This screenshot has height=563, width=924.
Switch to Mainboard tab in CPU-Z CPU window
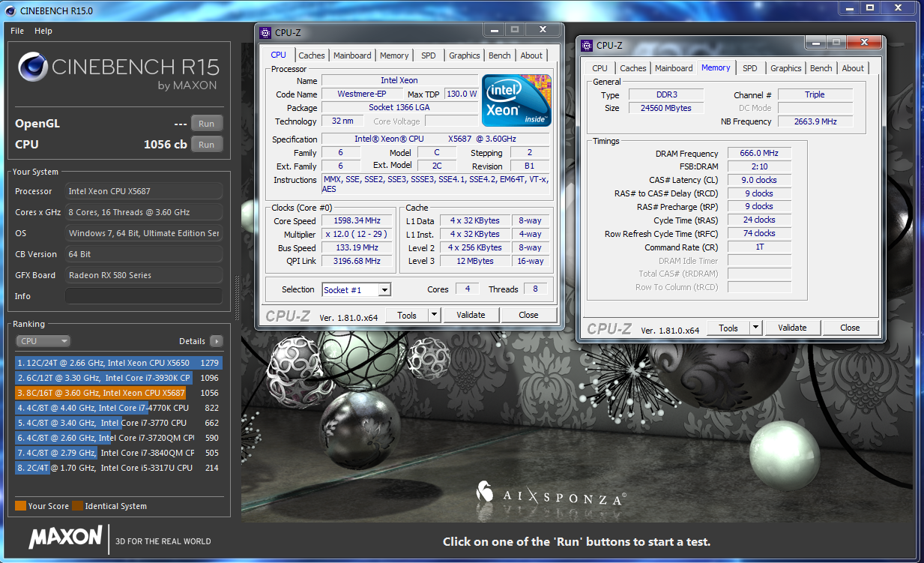click(x=352, y=55)
